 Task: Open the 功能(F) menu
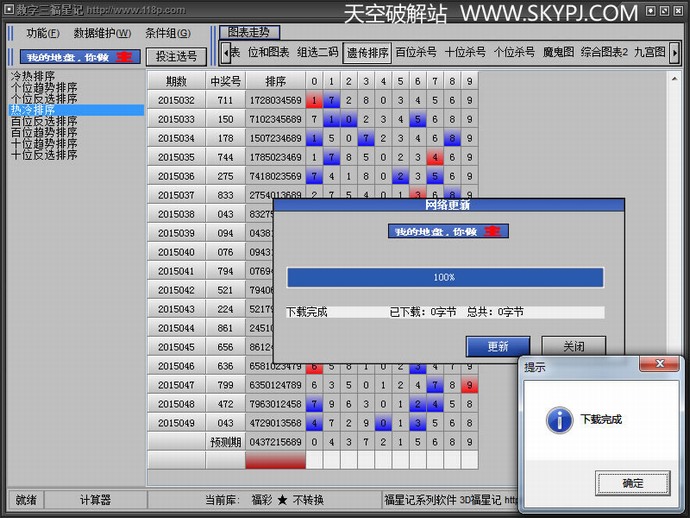click(x=43, y=33)
